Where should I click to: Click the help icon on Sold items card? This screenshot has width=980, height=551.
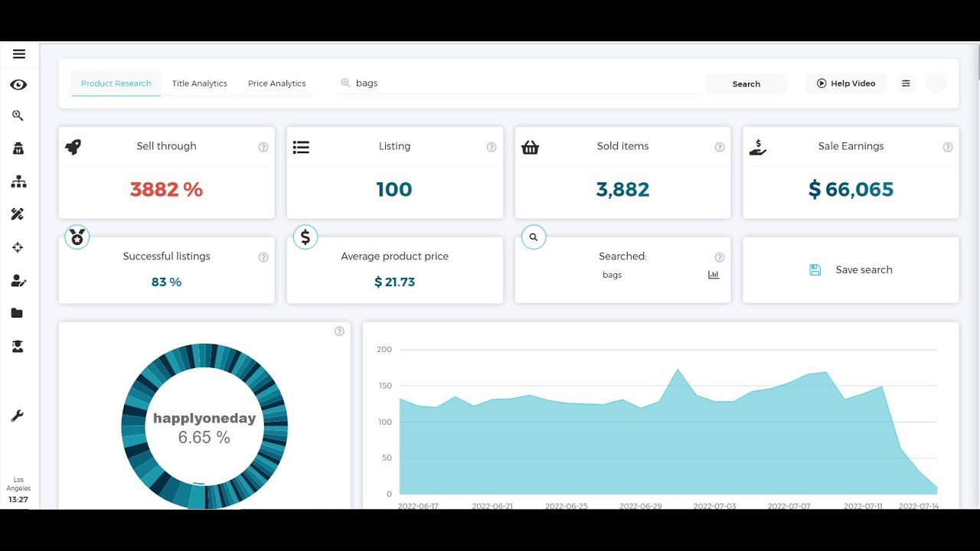[x=720, y=147]
